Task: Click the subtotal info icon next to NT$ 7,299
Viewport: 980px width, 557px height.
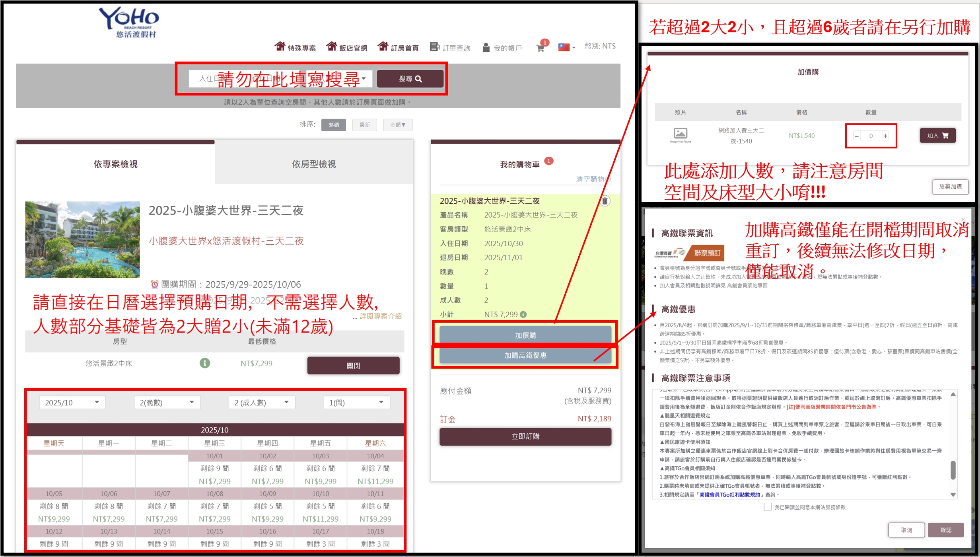Action: pyautogui.click(x=523, y=314)
